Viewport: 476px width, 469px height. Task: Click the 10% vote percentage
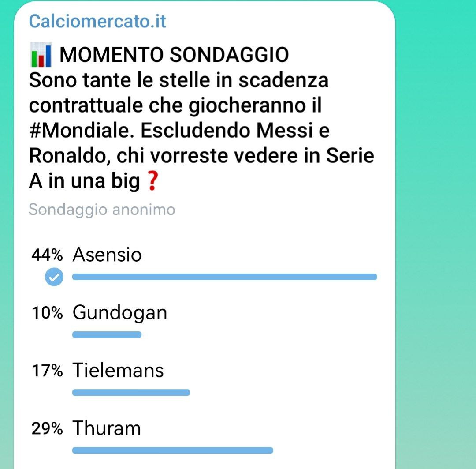pyautogui.click(x=47, y=313)
